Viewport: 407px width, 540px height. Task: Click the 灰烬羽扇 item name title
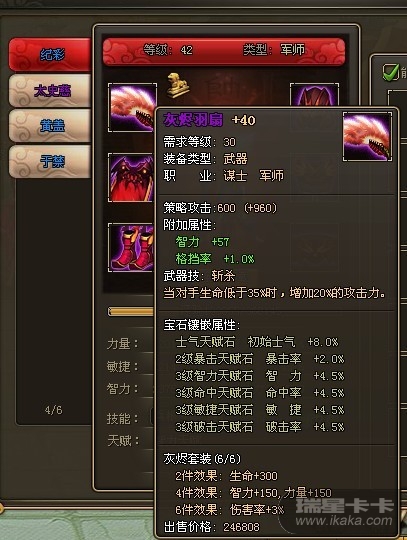(x=193, y=120)
